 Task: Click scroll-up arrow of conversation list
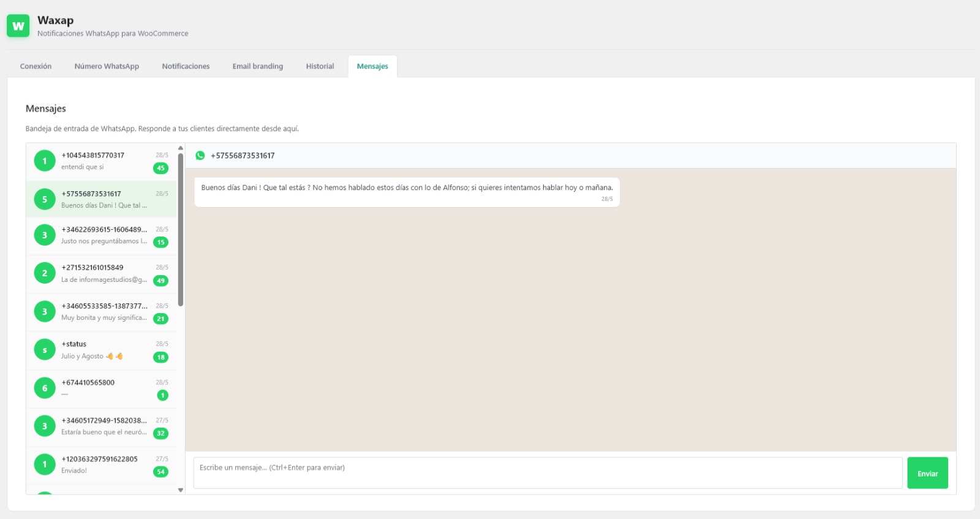point(181,148)
